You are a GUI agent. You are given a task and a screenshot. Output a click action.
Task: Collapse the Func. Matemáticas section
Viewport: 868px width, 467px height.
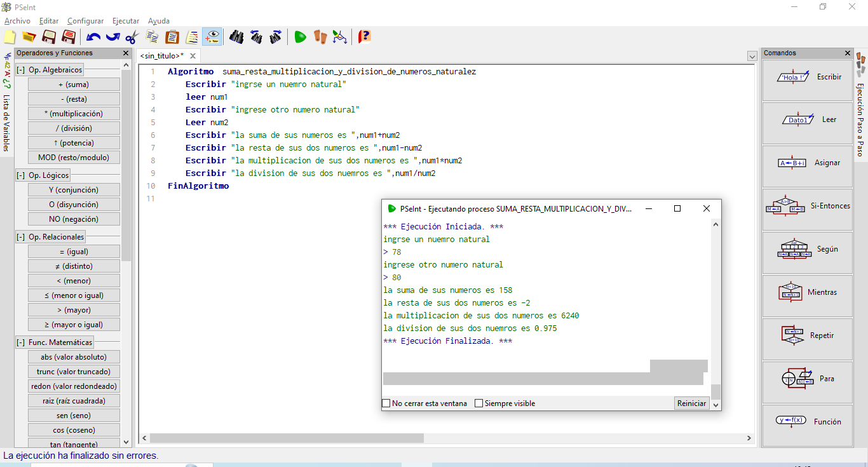[x=21, y=342]
